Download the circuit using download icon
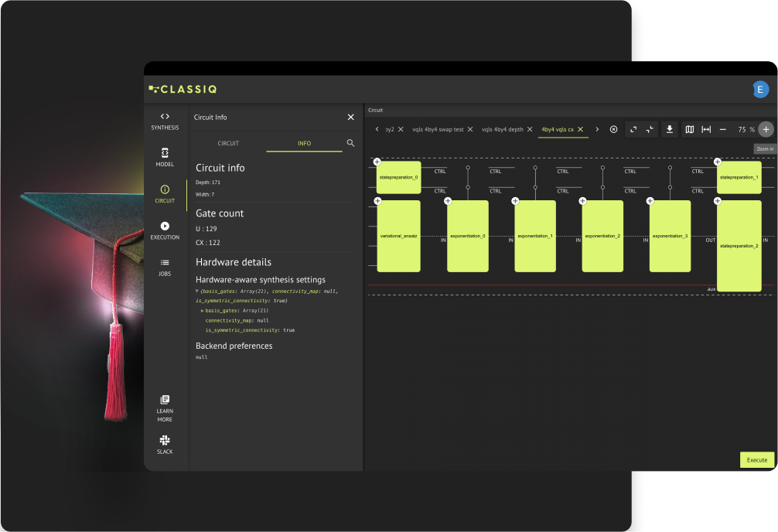Image resolution: width=778 pixels, height=532 pixels. click(670, 129)
